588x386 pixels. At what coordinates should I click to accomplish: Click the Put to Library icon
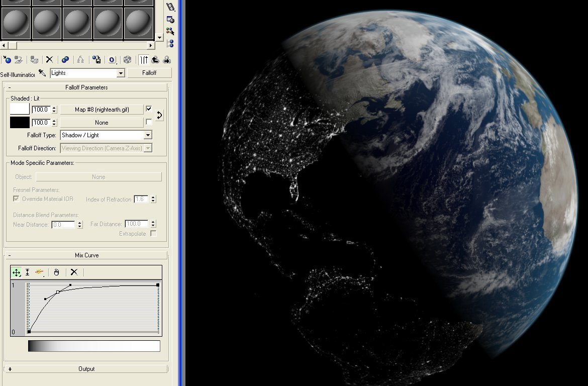(x=96, y=60)
